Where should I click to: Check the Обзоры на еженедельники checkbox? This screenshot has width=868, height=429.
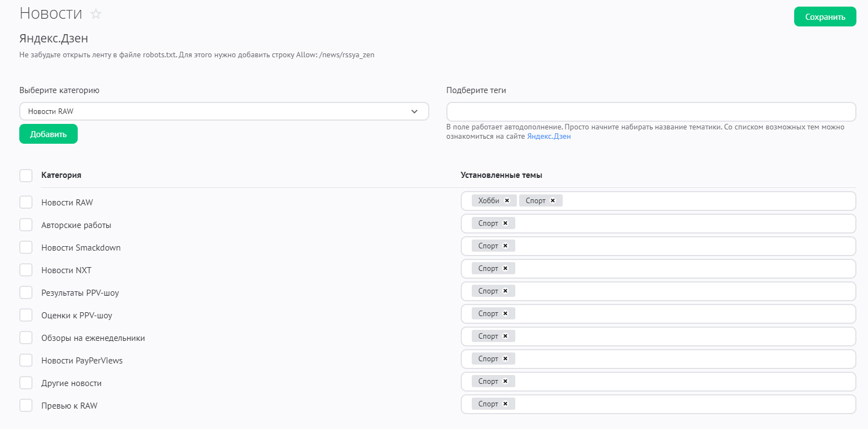point(26,338)
